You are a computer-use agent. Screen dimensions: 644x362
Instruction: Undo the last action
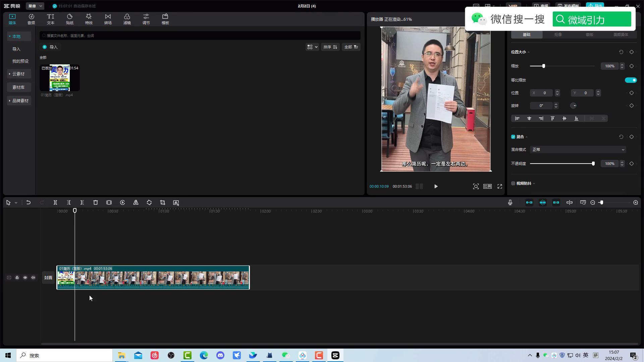tap(29, 202)
